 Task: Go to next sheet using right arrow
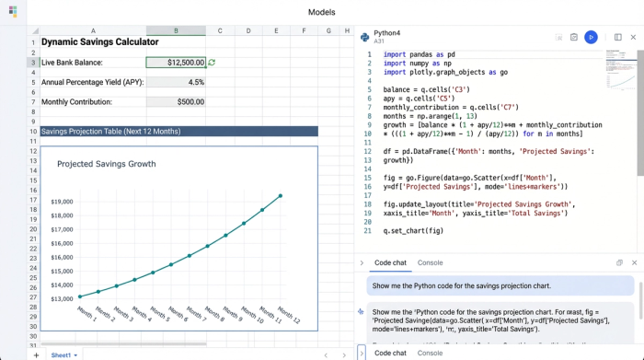pyautogui.click(x=344, y=355)
